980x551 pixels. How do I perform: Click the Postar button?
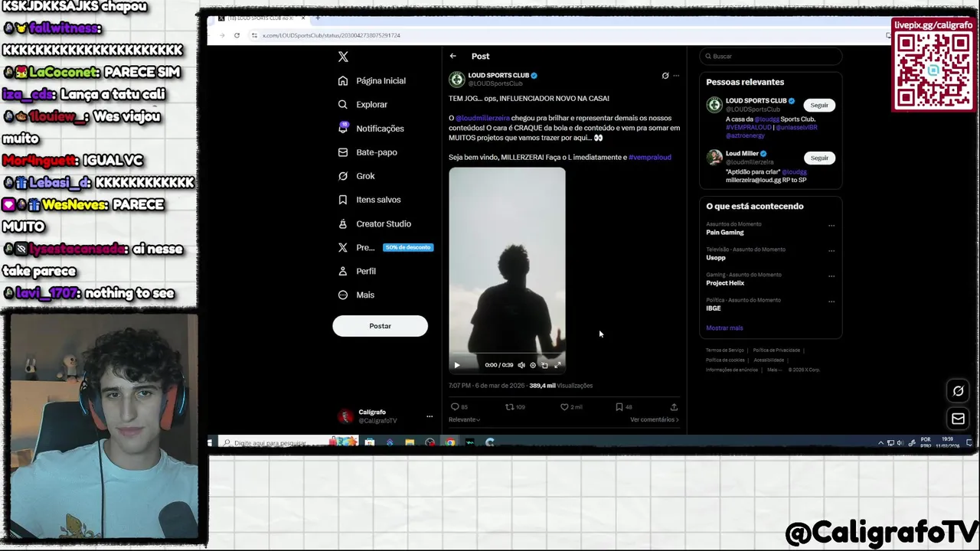pyautogui.click(x=380, y=326)
